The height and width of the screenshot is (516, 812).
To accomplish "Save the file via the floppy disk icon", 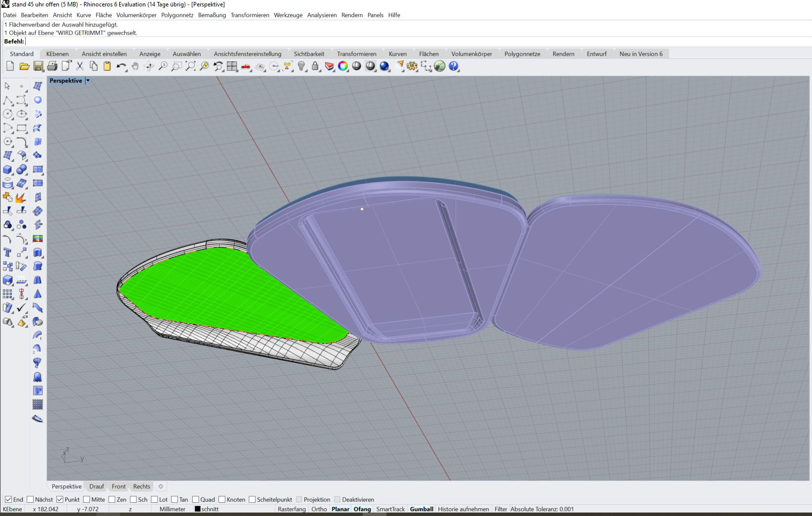I will pos(38,66).
